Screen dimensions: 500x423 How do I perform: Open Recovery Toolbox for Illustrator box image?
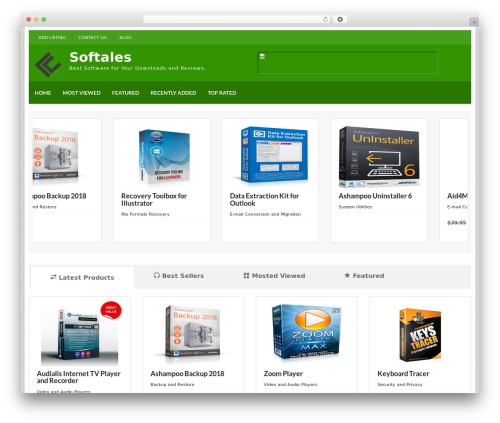pyautogui.click(x=164, y=156)
